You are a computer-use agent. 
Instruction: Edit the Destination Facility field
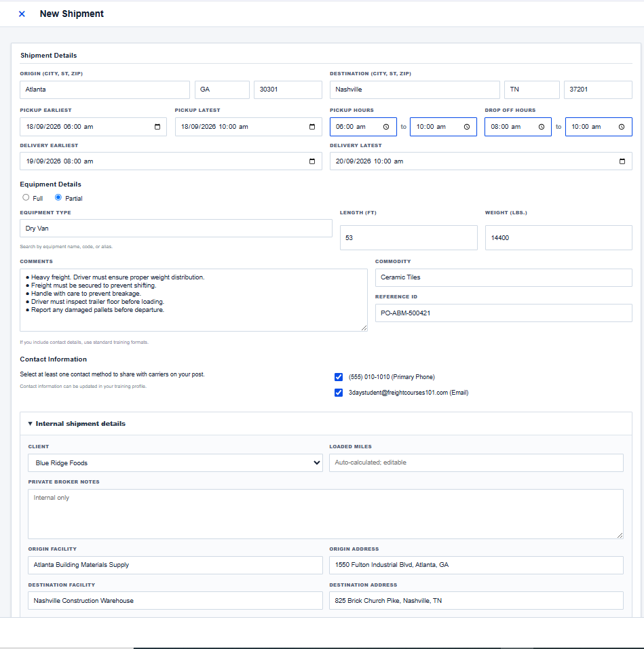click(x=175, y=601)
